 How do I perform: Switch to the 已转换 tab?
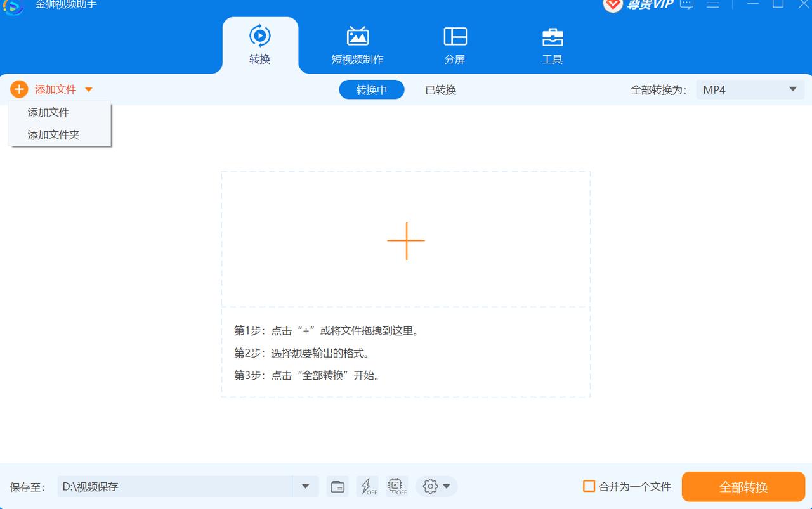(x=440, y=89)
